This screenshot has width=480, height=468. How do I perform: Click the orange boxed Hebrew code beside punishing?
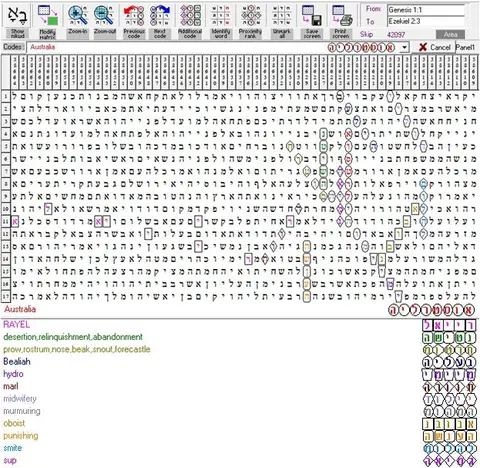tap(449, 436)
